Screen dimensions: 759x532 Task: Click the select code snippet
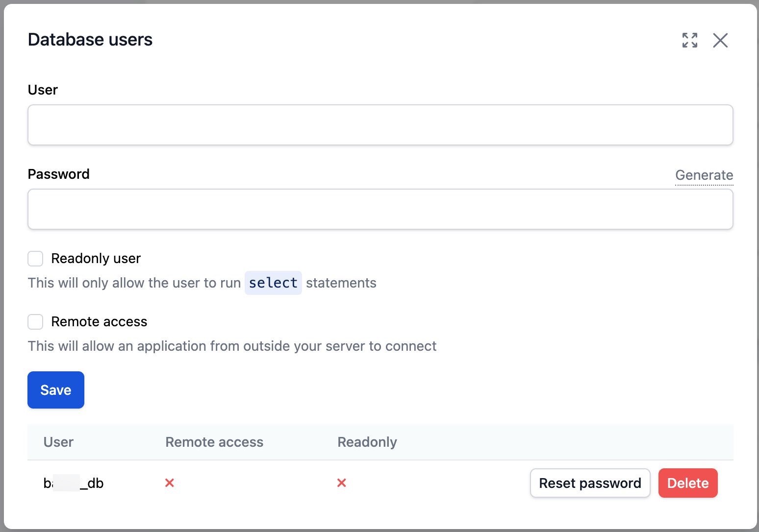[x=273, y=283]
